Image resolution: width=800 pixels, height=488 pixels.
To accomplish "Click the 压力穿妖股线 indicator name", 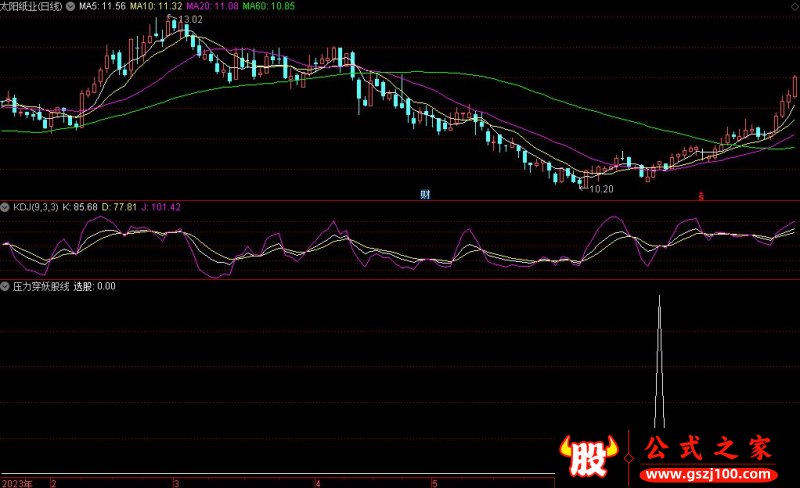I will pyautogui.click(x=40, y=286).
